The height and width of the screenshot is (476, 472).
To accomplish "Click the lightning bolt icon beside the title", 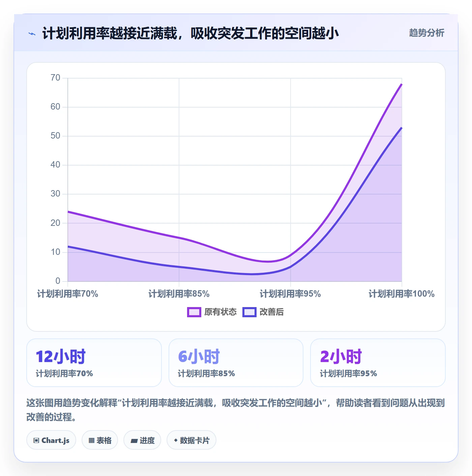I will click(32, 34).
